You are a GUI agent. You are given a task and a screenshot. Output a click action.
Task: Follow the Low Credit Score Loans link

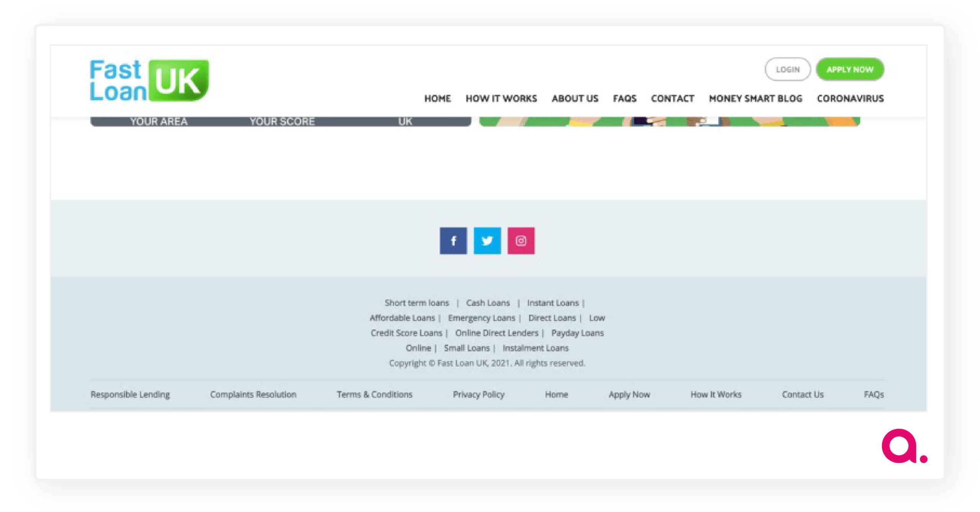(406, 333)
